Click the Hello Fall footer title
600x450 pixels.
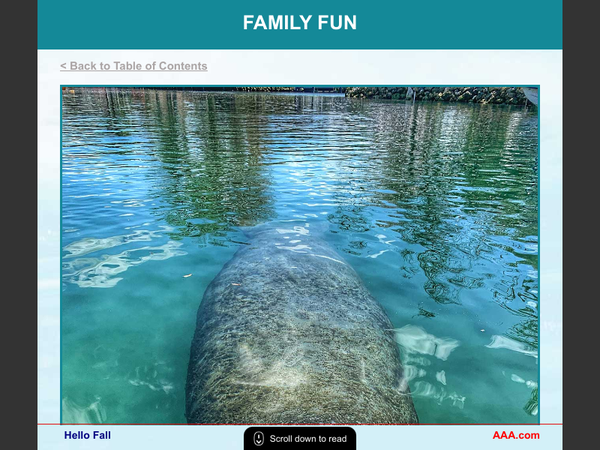87,435
